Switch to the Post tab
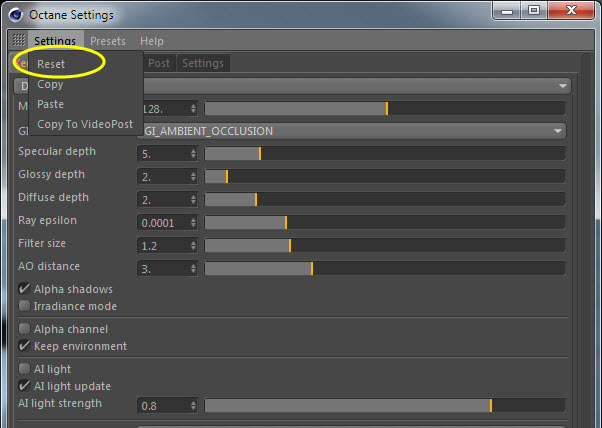Viewport: 602px width, 428px height. [x=159, y=63]
